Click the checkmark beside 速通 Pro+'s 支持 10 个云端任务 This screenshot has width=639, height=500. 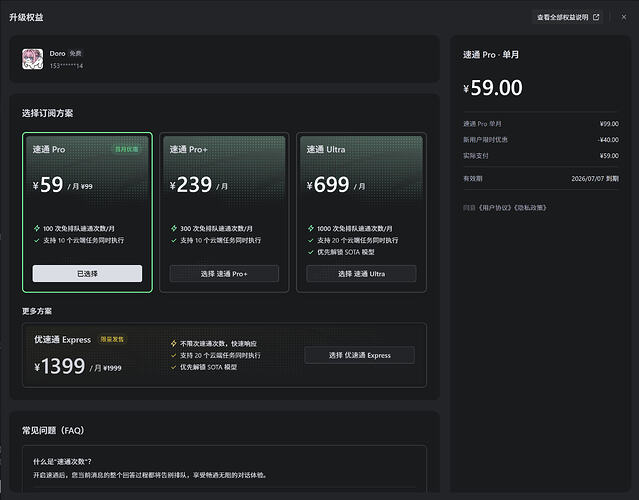(x=174, y=240)
